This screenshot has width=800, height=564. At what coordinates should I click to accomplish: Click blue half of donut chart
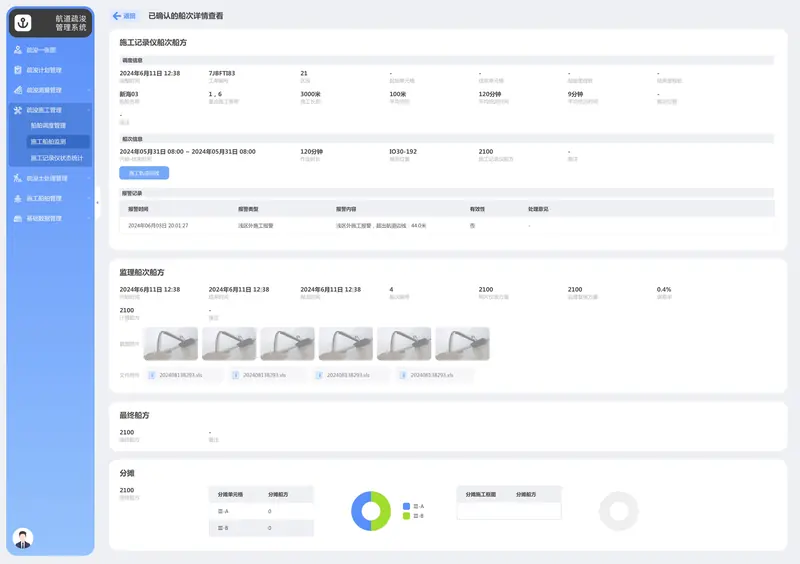click(357, 511)
